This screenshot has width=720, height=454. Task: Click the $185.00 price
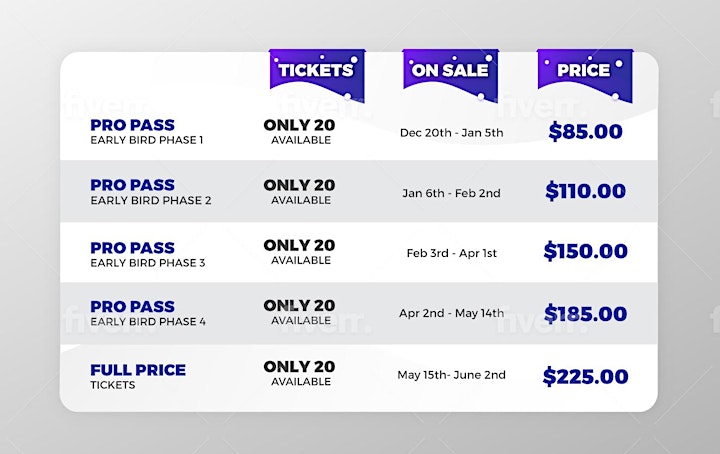pyautogui.click(x=585, y=314)
